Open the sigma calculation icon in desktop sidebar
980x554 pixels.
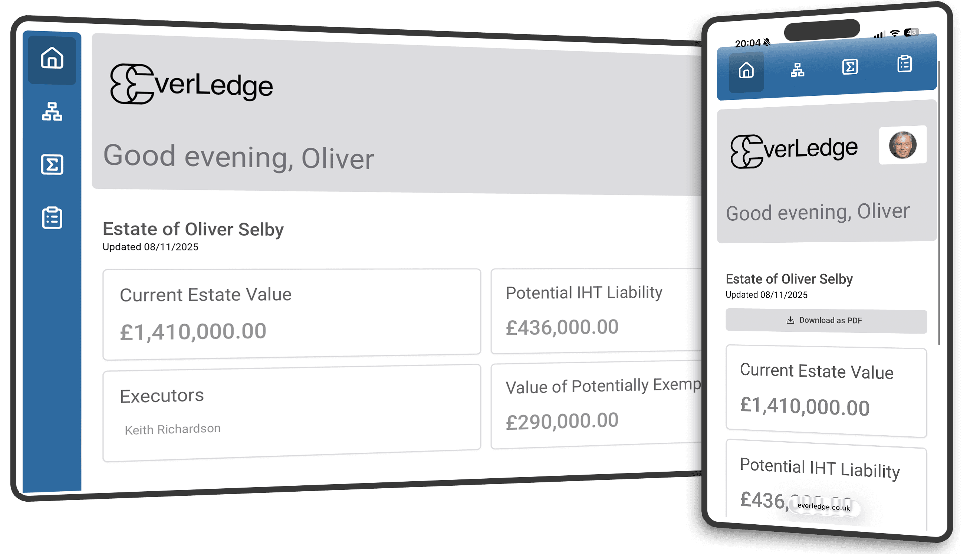tap(52, 165)
